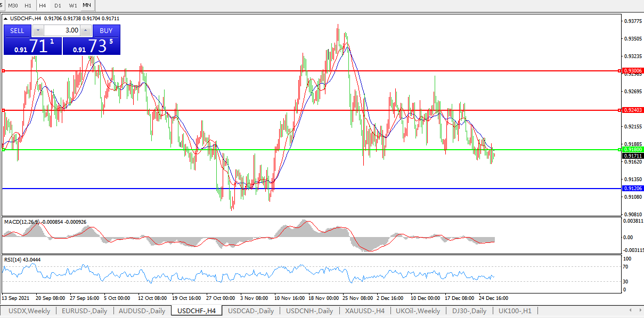The width and height of the screenshot is (644, 318).
Task: Set chart to W1 weekly timeframe
Action: click(73, 5)
